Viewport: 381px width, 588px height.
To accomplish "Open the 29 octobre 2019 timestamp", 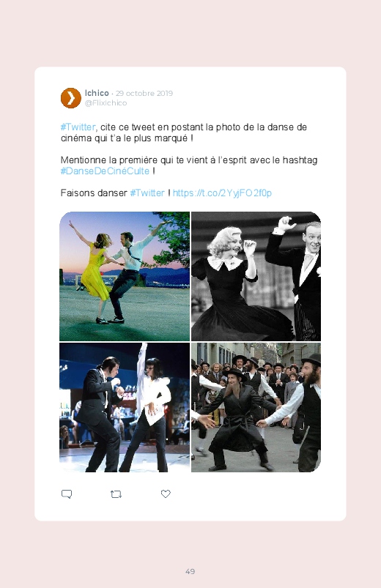I will (x=144, y=94).
